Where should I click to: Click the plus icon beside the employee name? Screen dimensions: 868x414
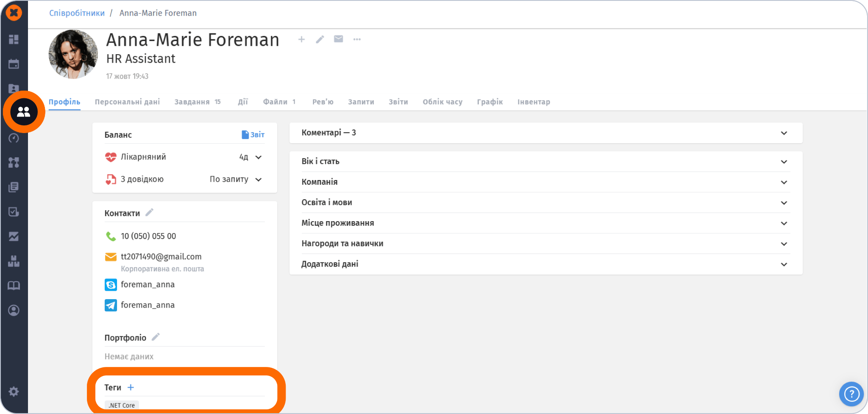[301, 39]
